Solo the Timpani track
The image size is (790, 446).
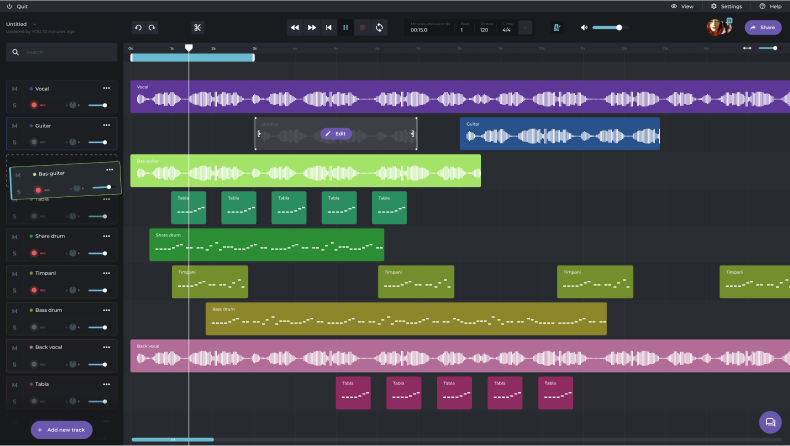tap(15, 290)
